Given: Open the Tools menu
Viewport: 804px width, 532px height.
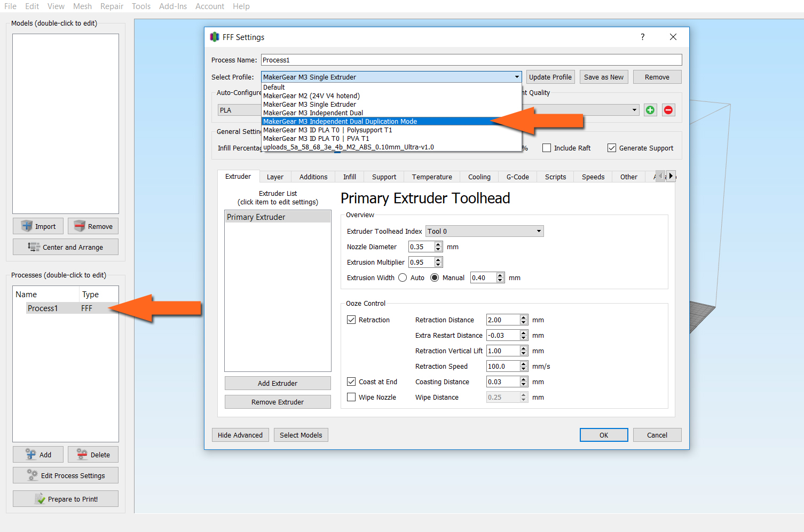Looking at the screenshot, I should point(141,6).
